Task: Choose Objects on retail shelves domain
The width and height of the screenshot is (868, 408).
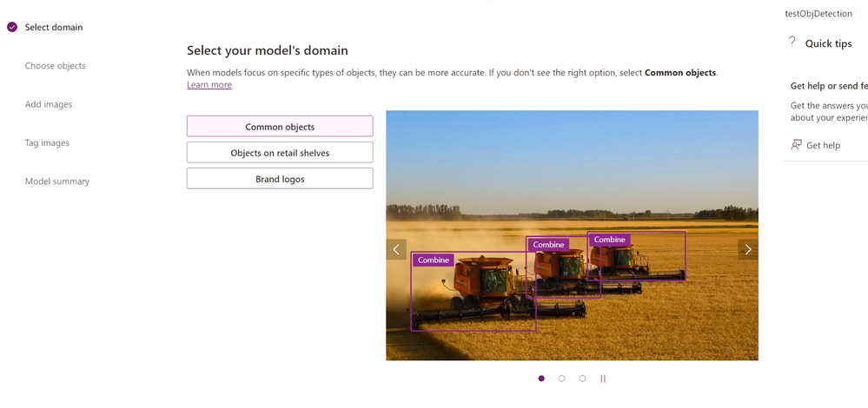Action: (x=280, y=153)
